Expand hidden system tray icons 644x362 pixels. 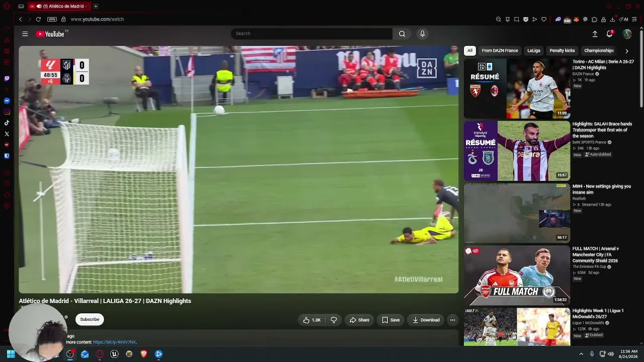[581, 354]
